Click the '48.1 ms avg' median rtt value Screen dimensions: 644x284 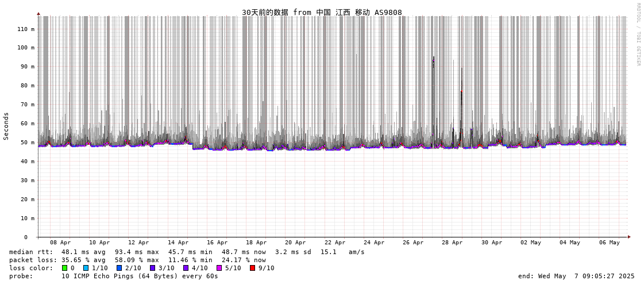point(83,252)
